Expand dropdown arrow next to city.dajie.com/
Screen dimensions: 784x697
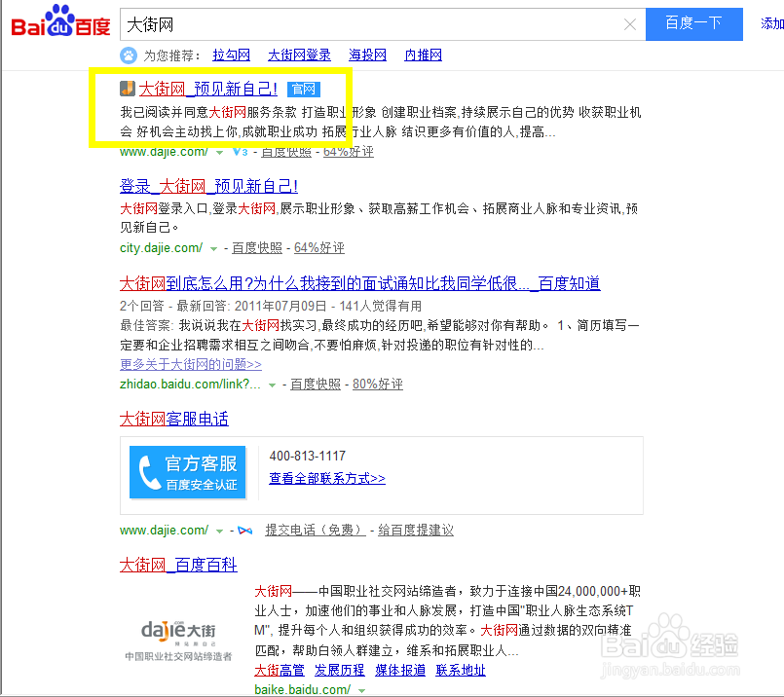[x=213, y=248]
